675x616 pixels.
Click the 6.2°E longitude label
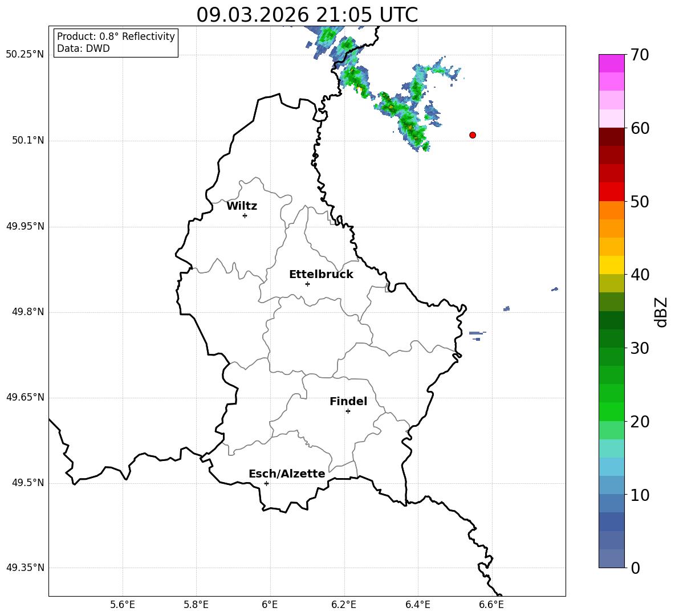[x=344, y=605]
